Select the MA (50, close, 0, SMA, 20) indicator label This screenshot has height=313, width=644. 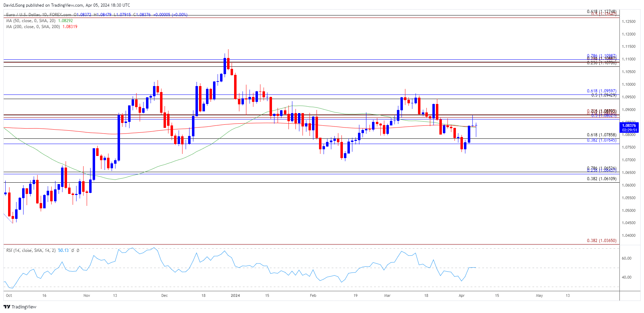[x=31, y=21]
